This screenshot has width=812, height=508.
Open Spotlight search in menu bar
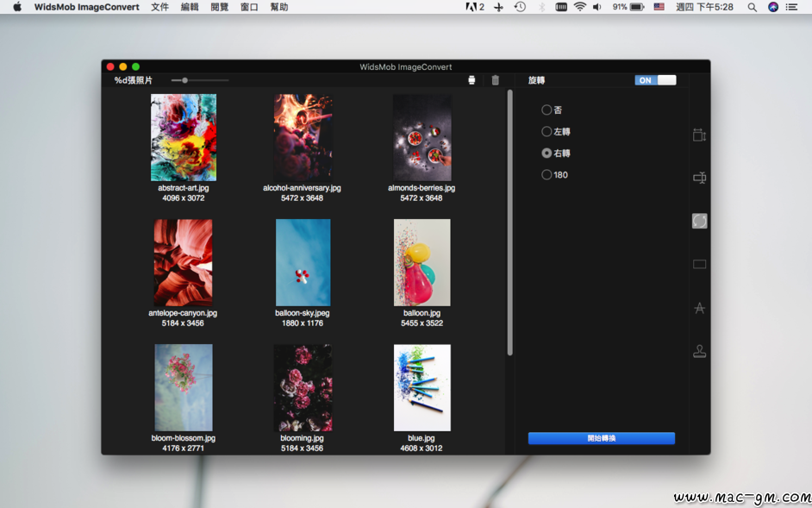click(x=752, y=7)
